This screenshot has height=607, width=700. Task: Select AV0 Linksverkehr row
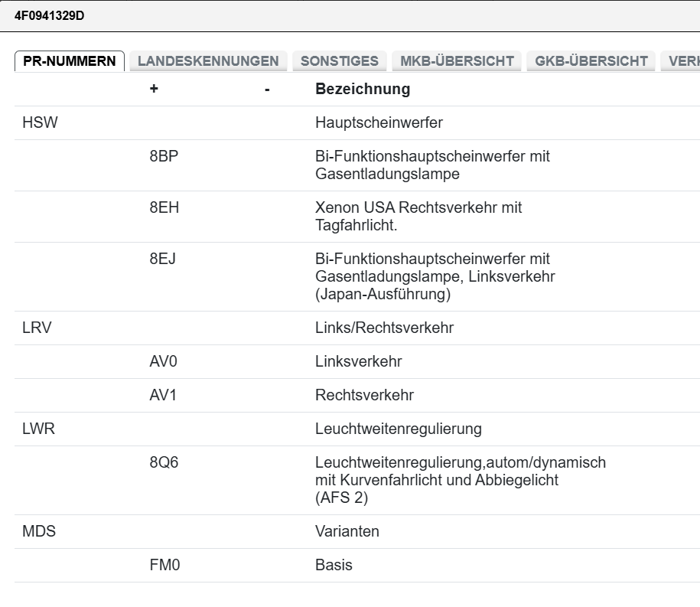tap(357, 362)
